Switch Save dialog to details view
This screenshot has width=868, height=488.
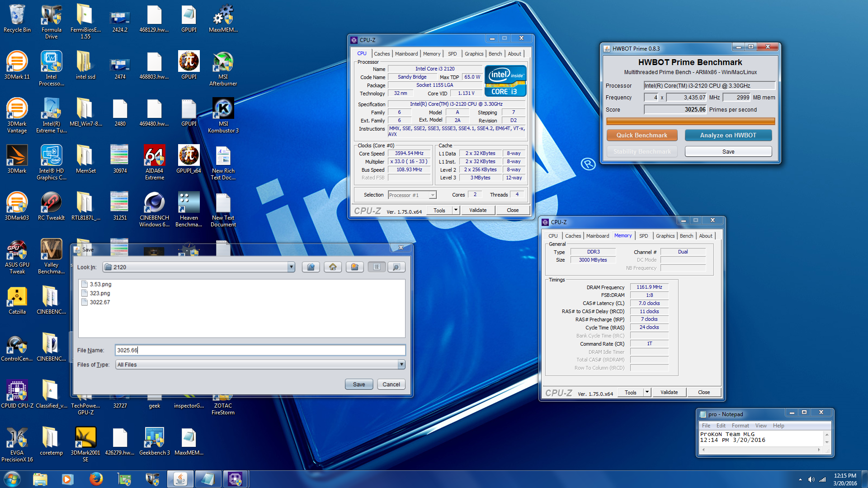point(396,267)
